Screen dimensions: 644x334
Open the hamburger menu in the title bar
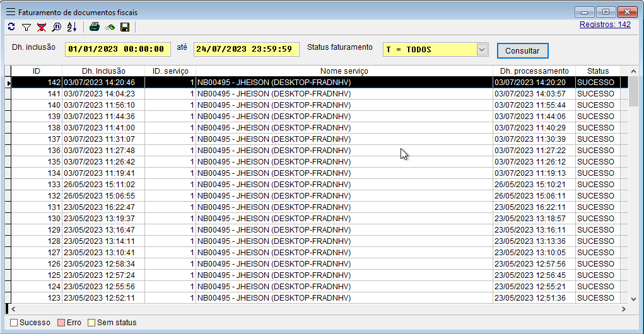tap(11, 12)
